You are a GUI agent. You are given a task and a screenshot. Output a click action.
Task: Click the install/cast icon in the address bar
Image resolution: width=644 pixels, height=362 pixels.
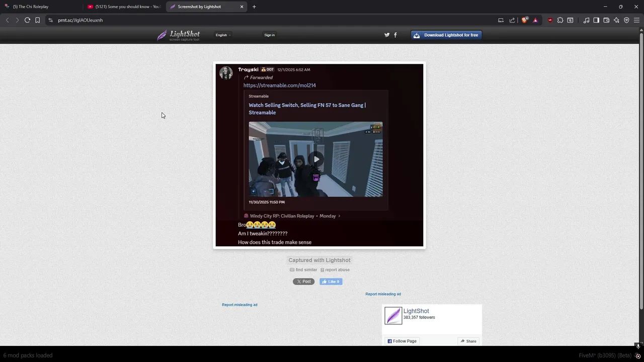[x=501, y=20]
